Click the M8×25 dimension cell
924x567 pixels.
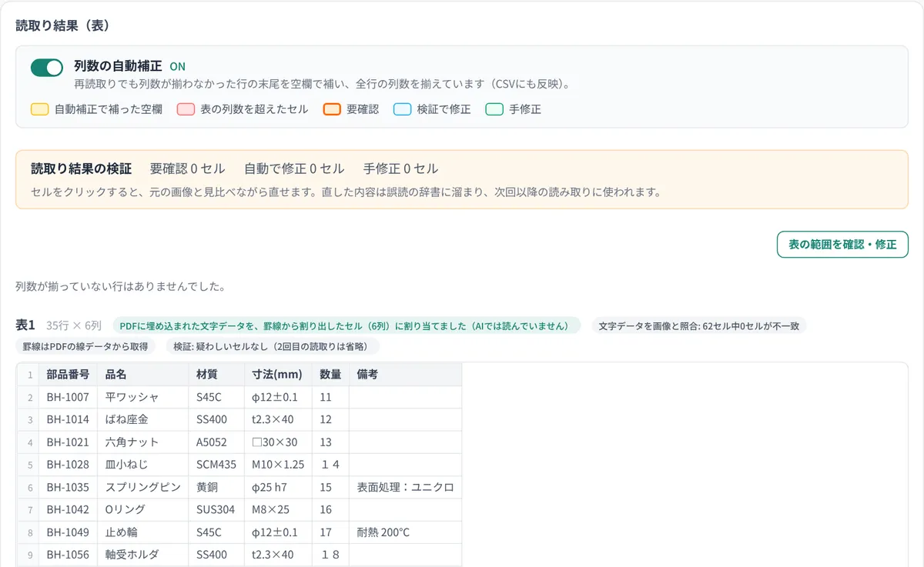coord(277,509)
